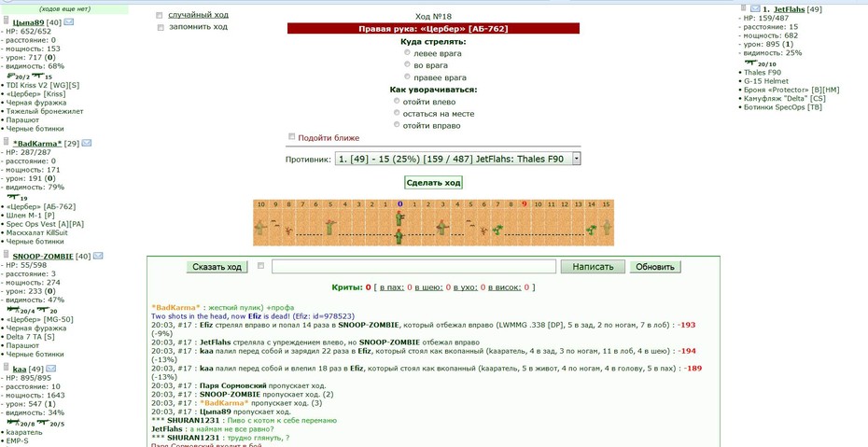This screenshot has width=868, height=447.
Task: Click the в шею crit link
Action: [428, 287]
